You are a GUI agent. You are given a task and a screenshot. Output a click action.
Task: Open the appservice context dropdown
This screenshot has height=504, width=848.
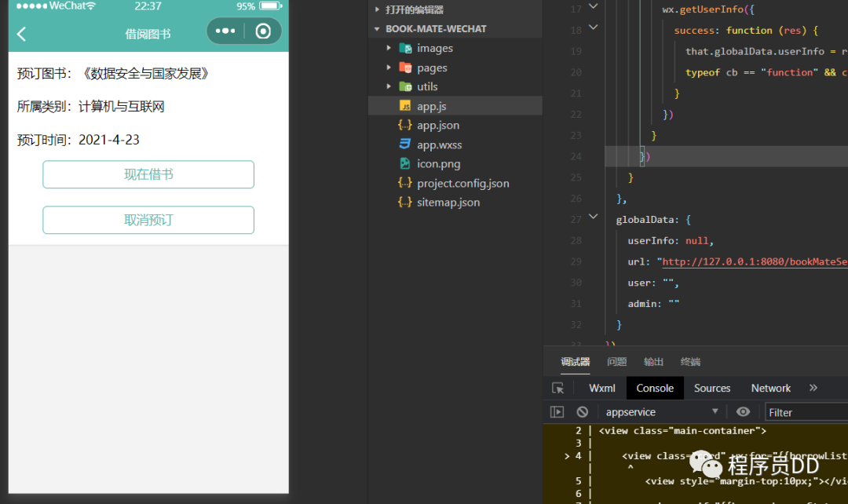pos(662,412)
